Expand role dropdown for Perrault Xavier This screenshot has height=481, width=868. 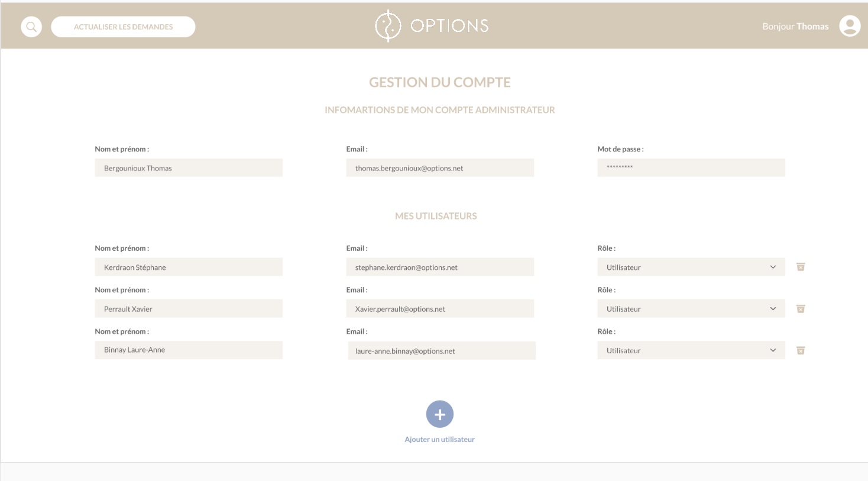(x=691, y=309)
